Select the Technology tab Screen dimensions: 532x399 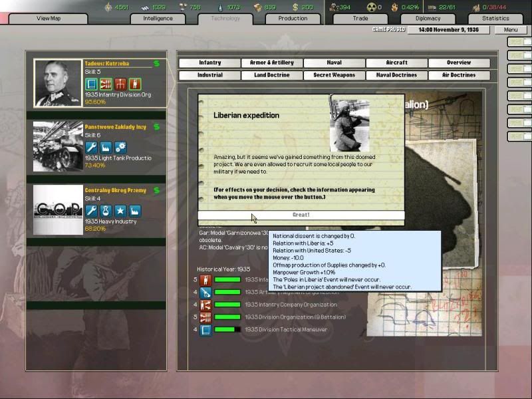[x=225, y=19]
